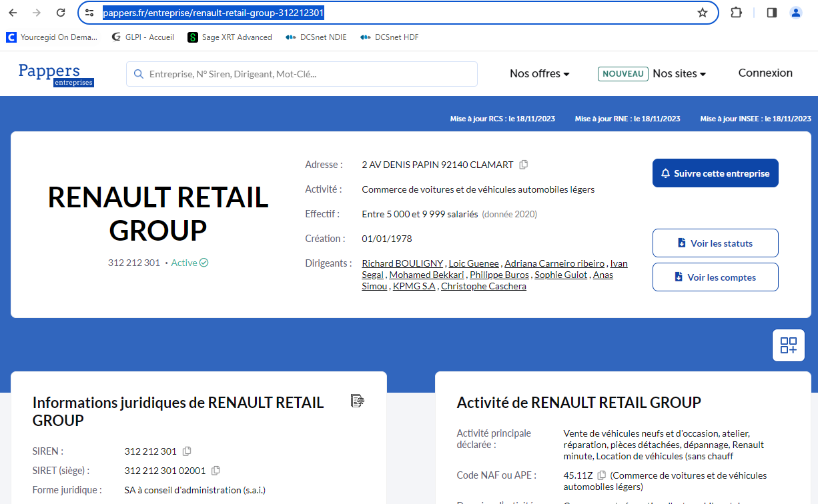Viewport: 818px width, 504px height.
Task: Click Mise à jour INSEE date text
Action: click(755, 119)
